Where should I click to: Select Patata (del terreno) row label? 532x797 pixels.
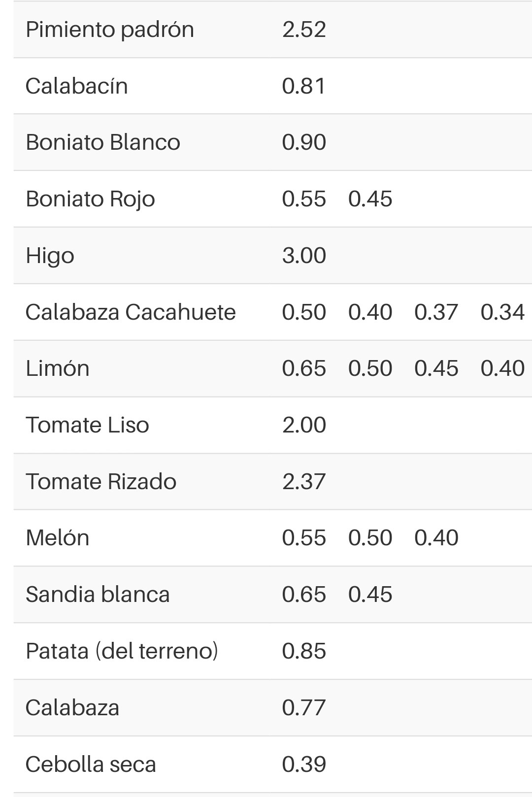[x=122, y=651]
